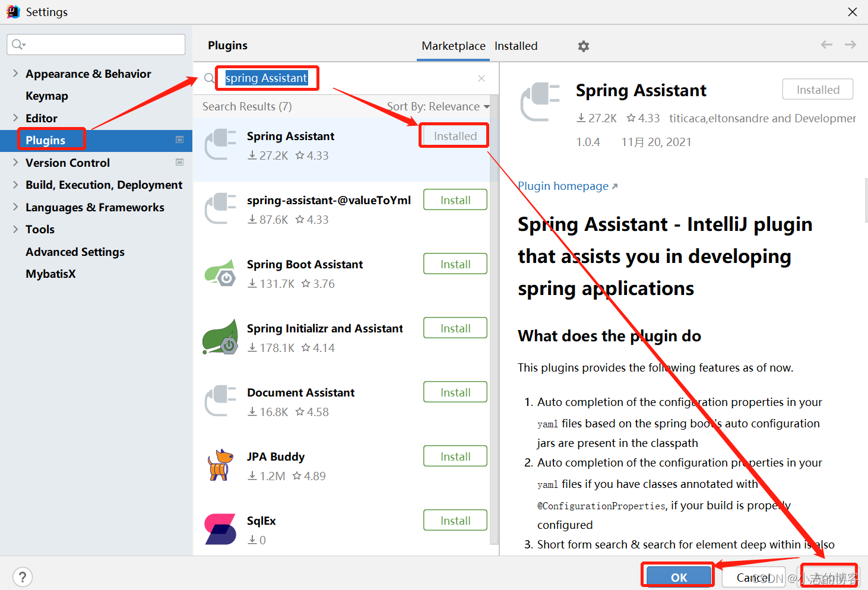Click the Cancel button
The height and width of the screenshot is (590, 868).
[x=753, y=577]
